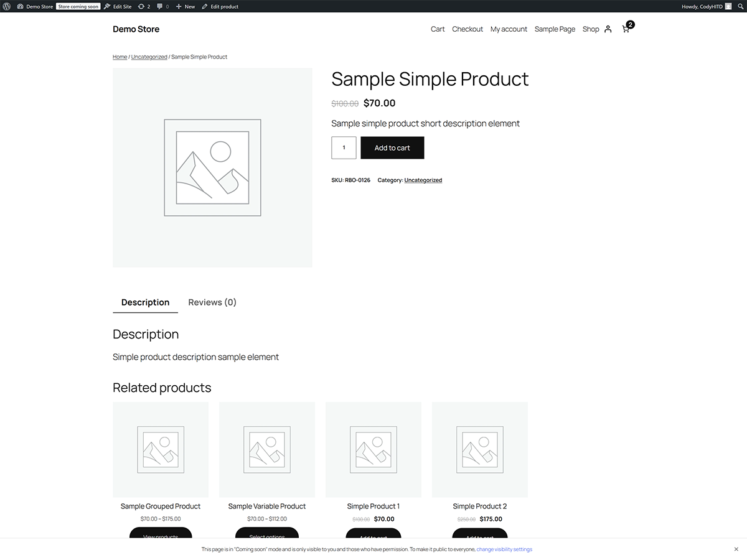The width and height of the screenshot is (747, 560).
Task: Dismiss the Coming soon notice
Action: click(x=736, y=549)
